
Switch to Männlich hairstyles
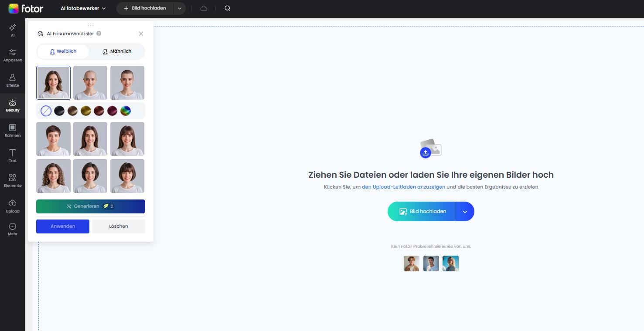click(x=117, y=51)
